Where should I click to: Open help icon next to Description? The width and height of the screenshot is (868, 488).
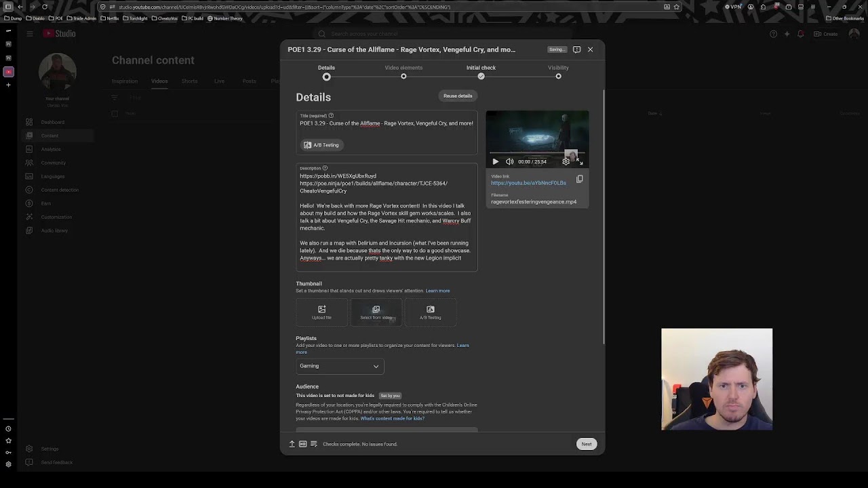(325, 168)
